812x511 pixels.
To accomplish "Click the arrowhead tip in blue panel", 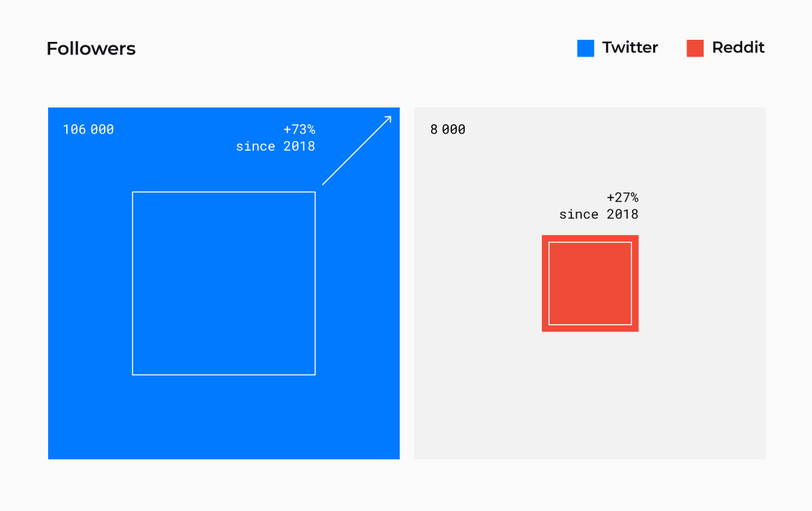I will click(x=389, y=118).
